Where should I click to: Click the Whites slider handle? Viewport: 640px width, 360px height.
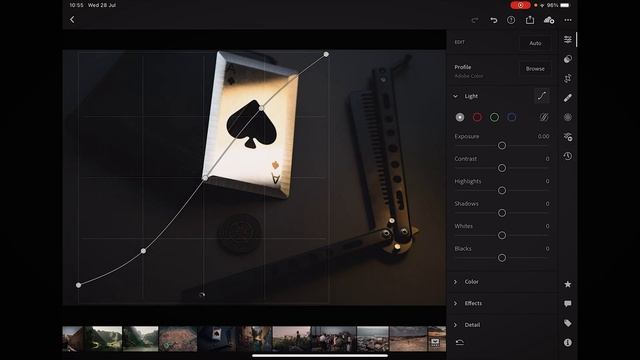pyautogui.click(x=502, y=236)
